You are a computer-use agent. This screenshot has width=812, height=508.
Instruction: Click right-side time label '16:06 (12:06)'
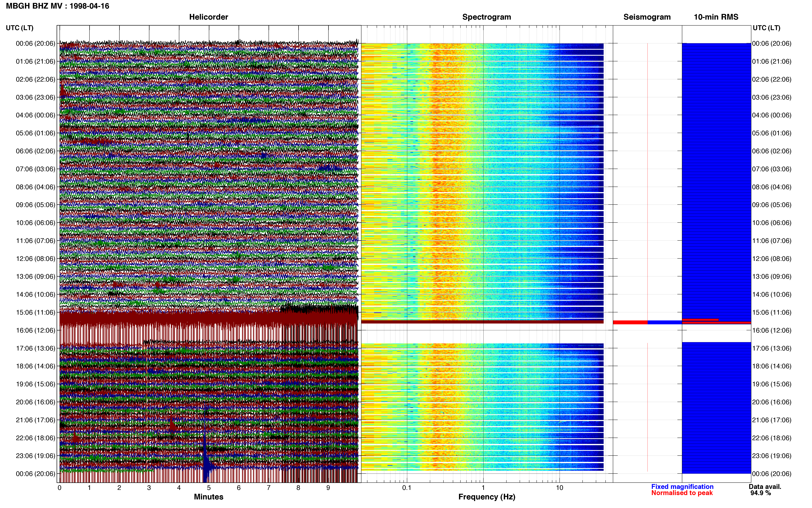[772, 331]
